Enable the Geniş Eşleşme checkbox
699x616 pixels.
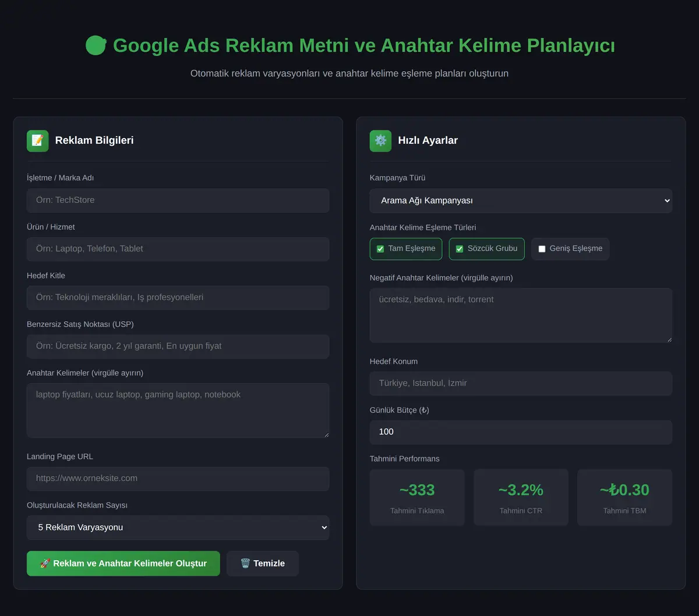542,249
